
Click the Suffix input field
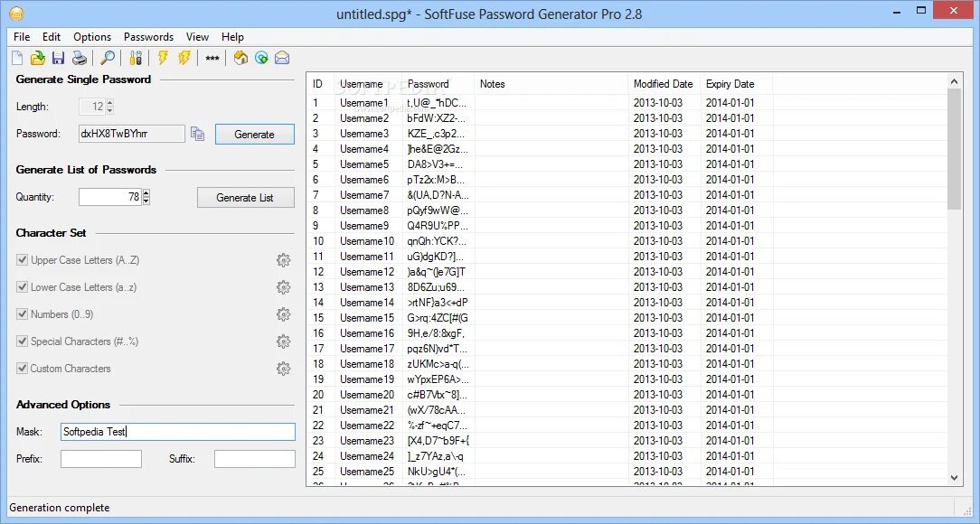pyautogui.click(x=254, y=458)
